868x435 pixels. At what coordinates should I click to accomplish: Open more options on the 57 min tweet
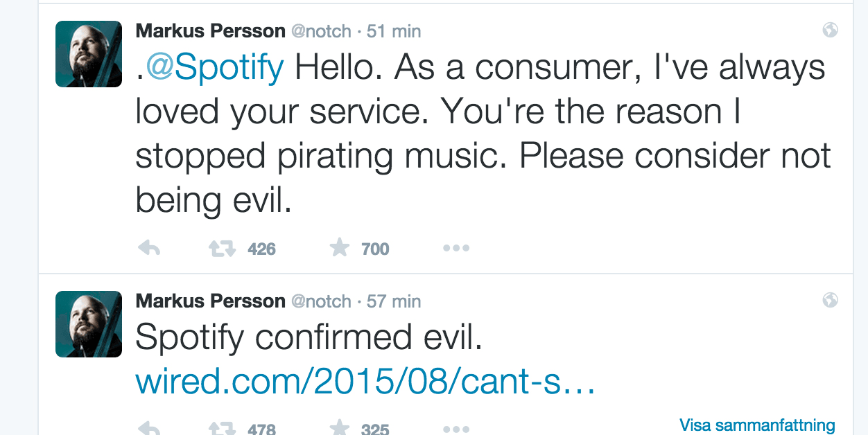455,428
